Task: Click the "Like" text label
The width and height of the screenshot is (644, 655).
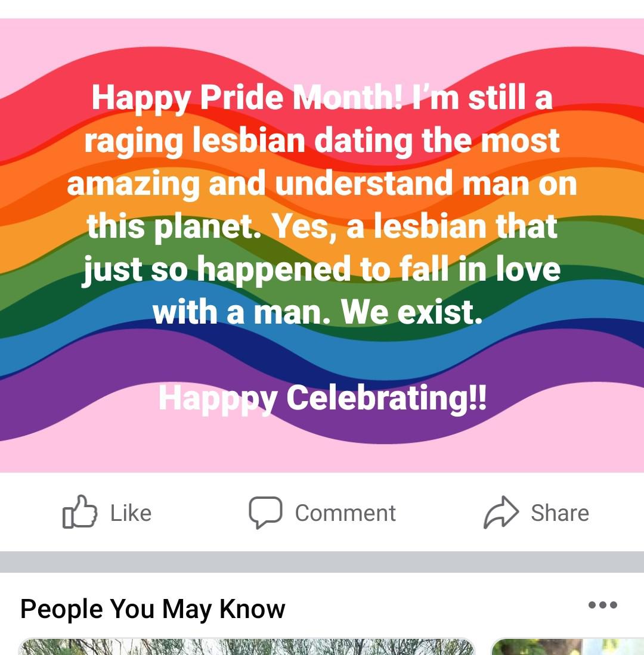Action: pos(131,513)
